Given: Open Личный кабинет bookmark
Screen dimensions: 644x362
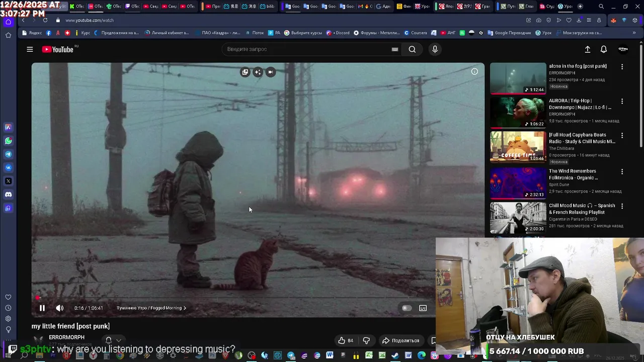Looking at the screenshot, I should (167, 33).
